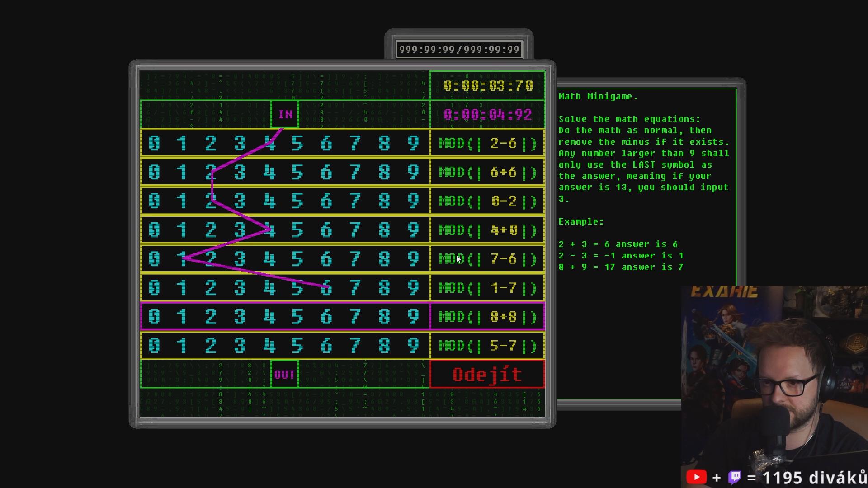Select digit 2 in the 6+6 row
The height and width of the screenshot is (488, 868).
point(211,173)
